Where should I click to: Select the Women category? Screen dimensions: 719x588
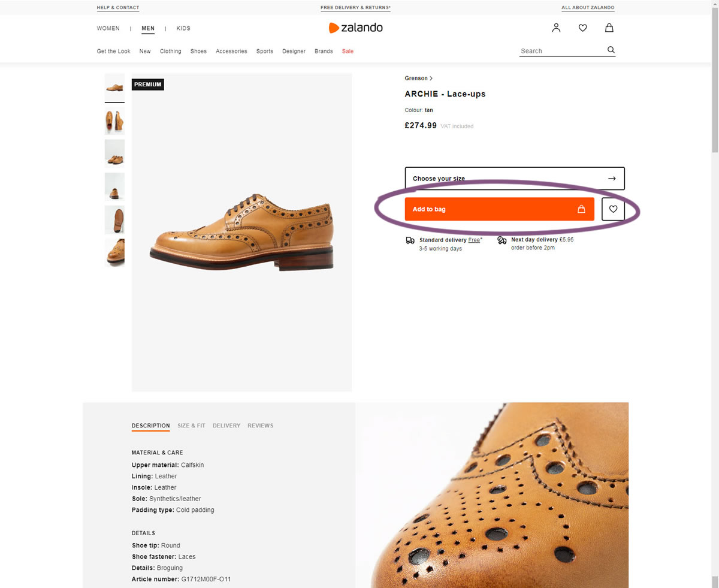[x=108, y=28]
